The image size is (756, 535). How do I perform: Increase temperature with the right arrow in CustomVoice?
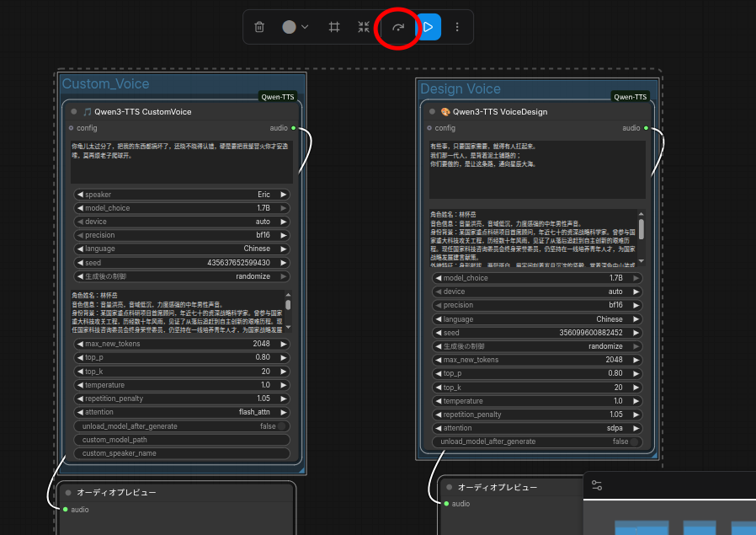(284, 385)
